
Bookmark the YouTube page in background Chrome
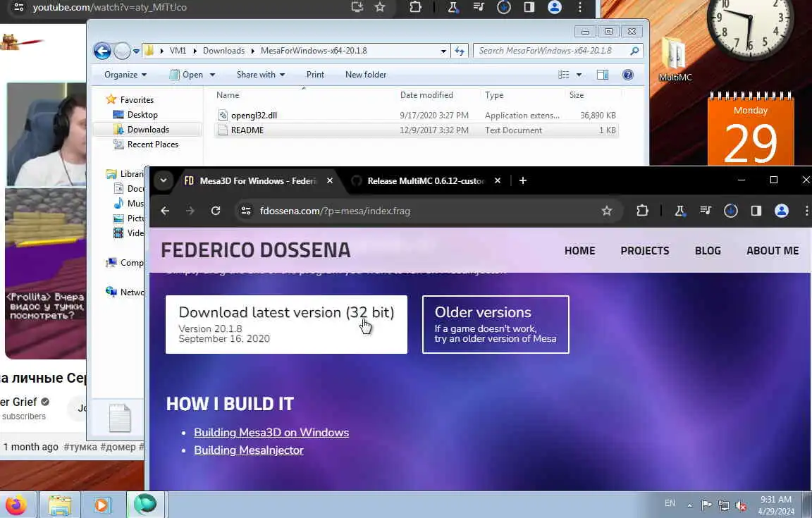click(380, 7)
